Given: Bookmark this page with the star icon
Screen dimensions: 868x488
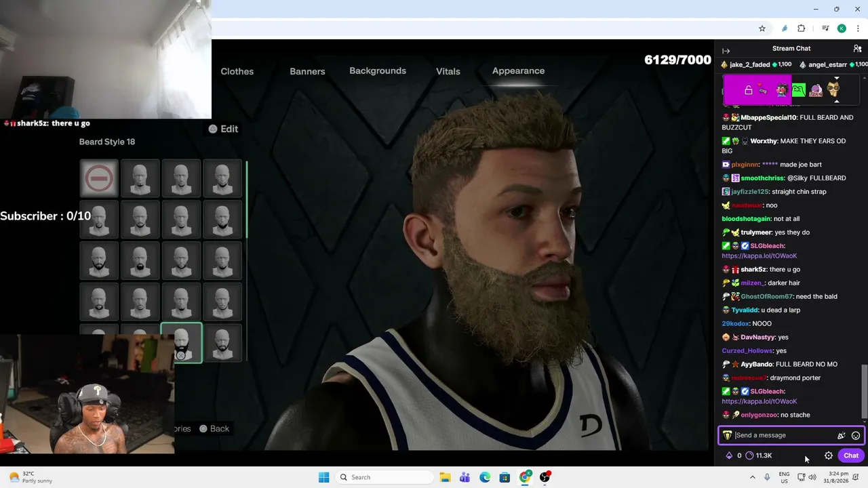Looking at the screenshot, I should tap(762, 28).
